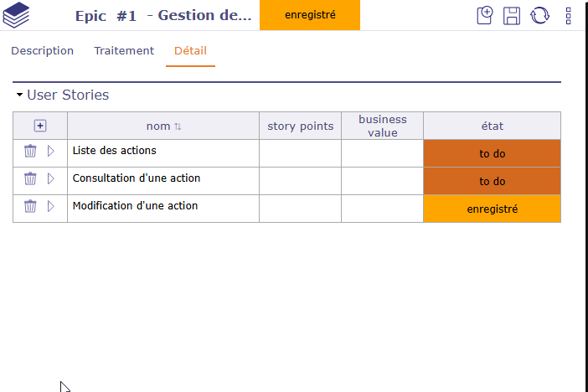Delete the 'Liste des actions' story
Screen dimensions: 588x392
30,152
